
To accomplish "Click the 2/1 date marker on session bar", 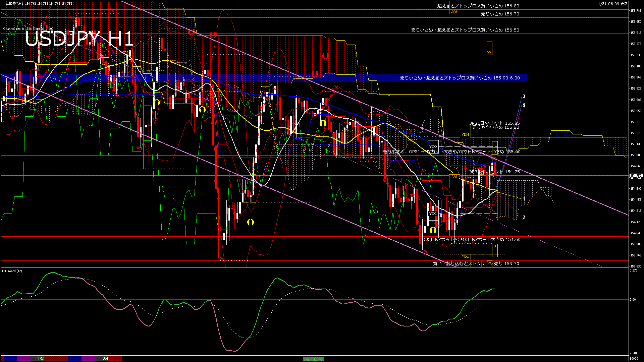I will click(x=105, y=359).
